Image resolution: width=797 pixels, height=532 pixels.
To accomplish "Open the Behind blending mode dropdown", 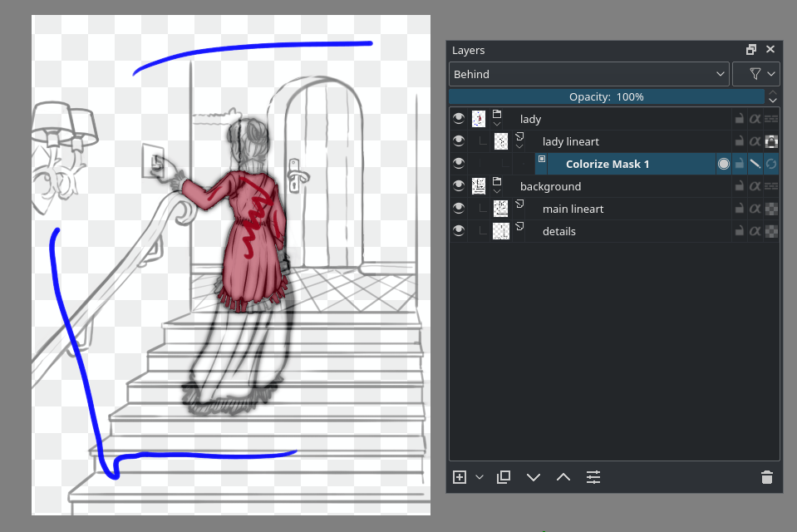I will tap(588, 73).
